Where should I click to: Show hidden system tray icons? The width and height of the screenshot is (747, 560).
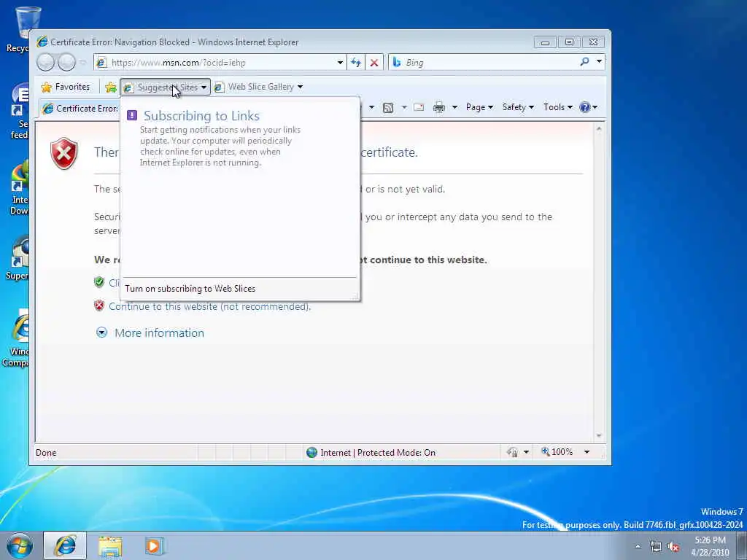point(638,546)
